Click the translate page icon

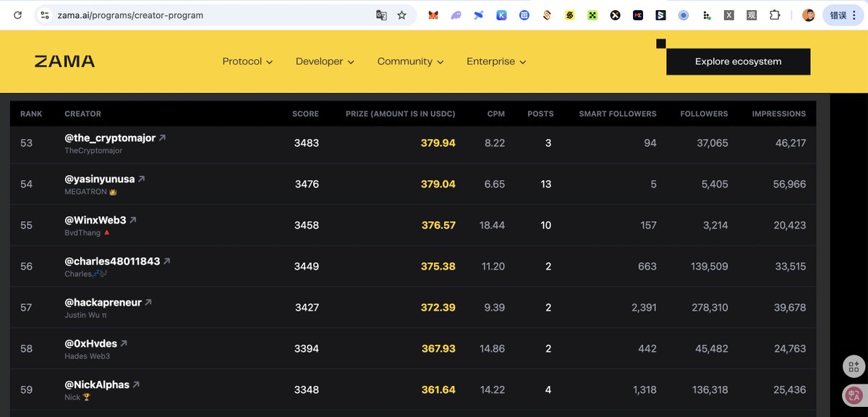point(381,14)
